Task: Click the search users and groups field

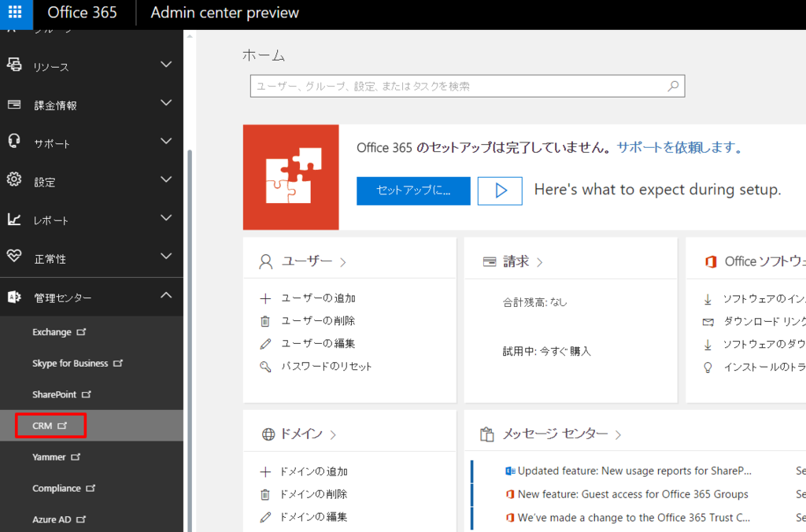Action: (468, 86)
